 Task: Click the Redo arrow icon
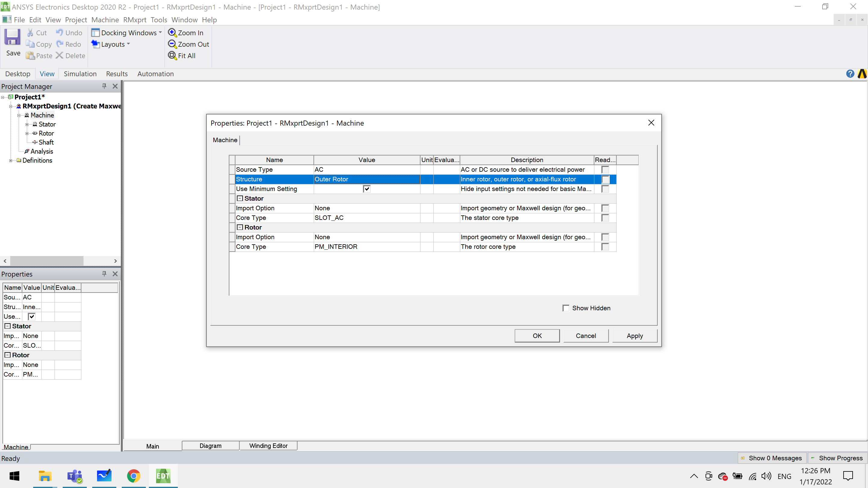click(60, 44)
